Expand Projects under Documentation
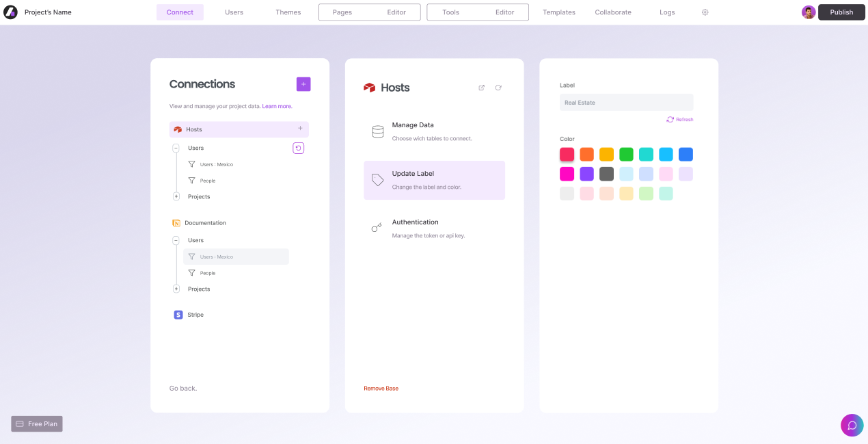The width and height of the screenshot is (868, 444). click(176, 289)
